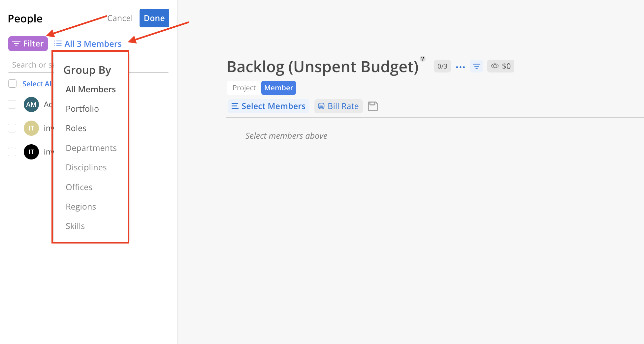The height and width of the screenshot is (344, 644).
Task: Tick the checkbox beside black IT avatar
Action: click(12, 152)
